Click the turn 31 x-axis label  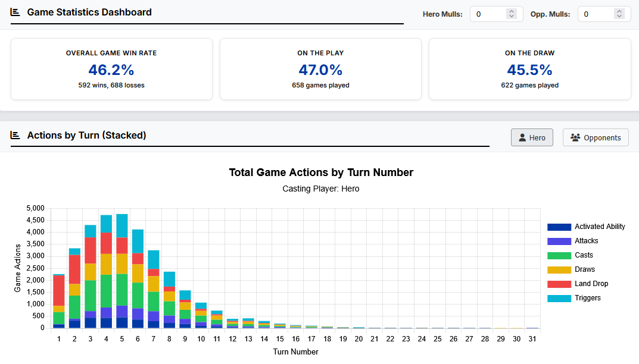(532, 339)
